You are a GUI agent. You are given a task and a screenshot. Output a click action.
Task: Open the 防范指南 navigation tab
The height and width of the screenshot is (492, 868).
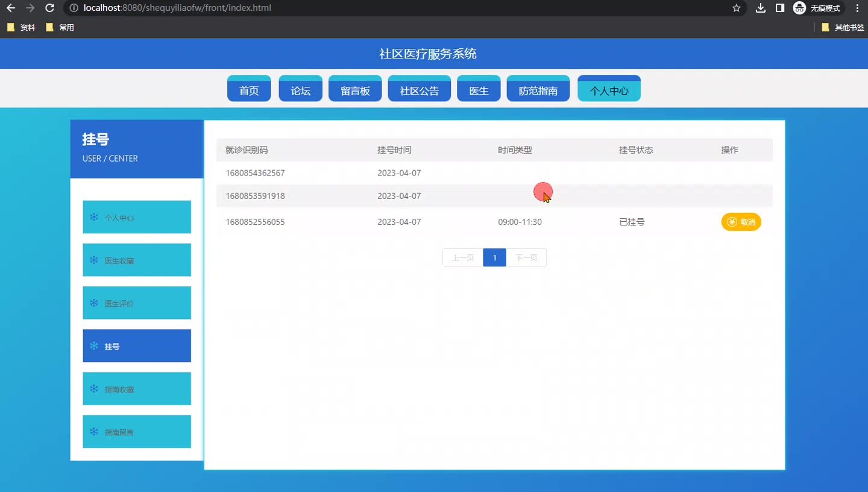[x=538, y=89]
